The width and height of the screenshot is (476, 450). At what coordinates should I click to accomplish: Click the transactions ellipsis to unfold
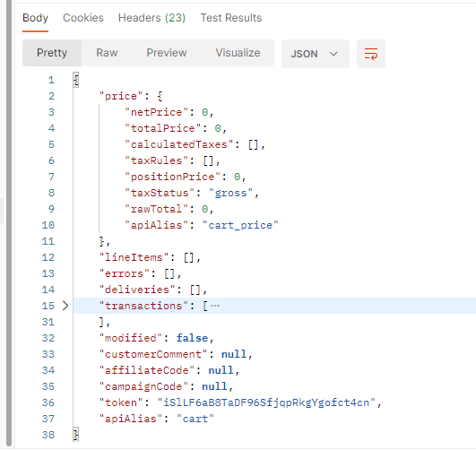click(x=215, y=306)
